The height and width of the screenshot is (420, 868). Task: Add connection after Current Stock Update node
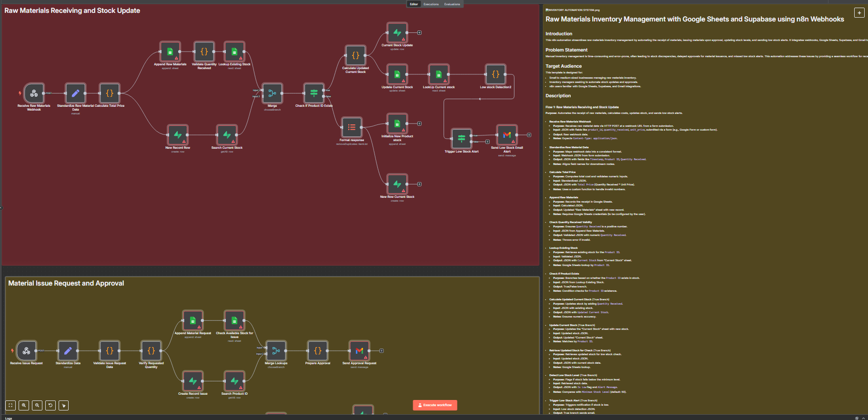(x=419, y=33)
